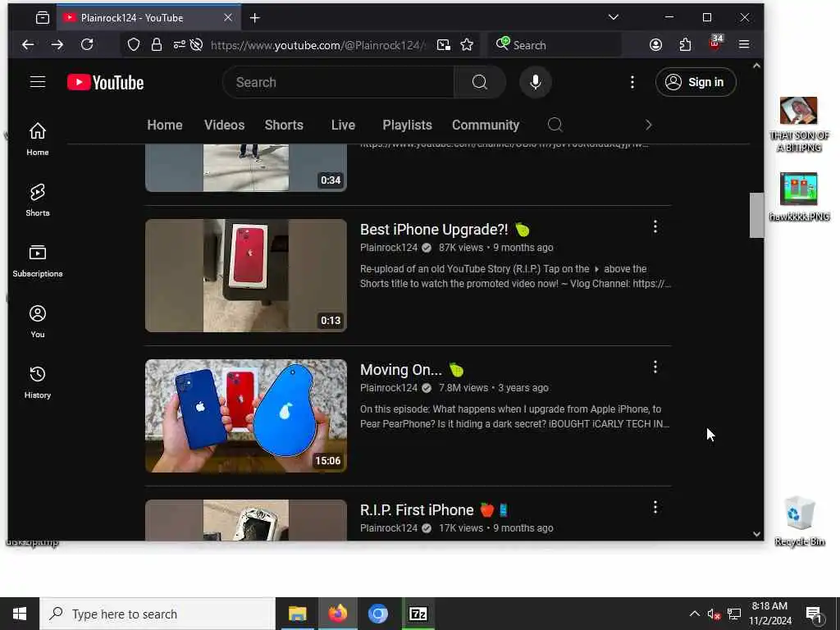The width and height of the screenshot is (840, 630).
Task: Switch to the channel Shorts tab
Action: [284, 125]
